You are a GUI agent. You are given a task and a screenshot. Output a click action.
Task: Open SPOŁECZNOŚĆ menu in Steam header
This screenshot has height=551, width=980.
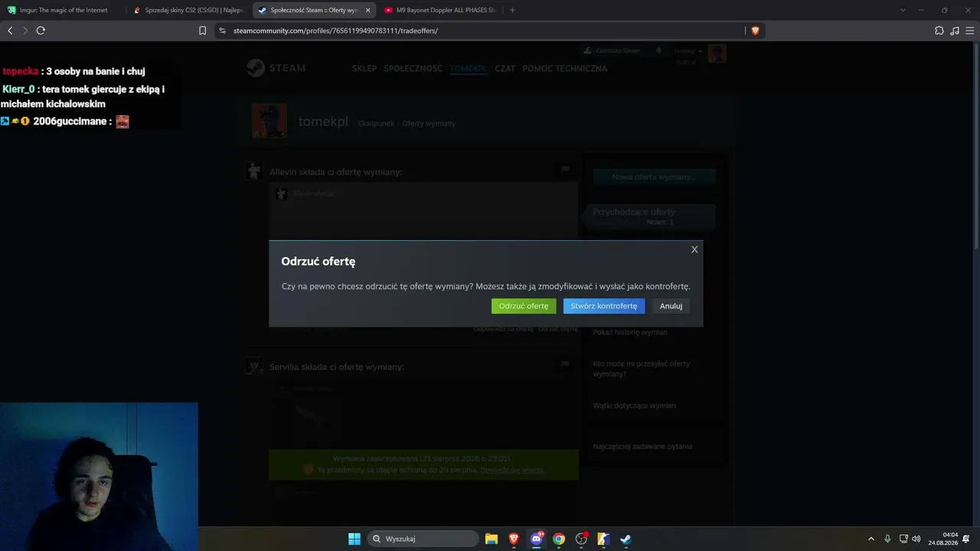[x=413, y=68]
